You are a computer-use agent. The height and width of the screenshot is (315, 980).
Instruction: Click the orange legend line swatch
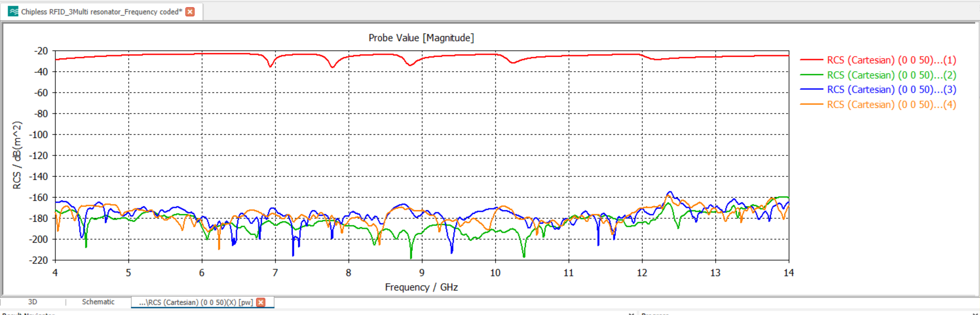coord(811,105)
